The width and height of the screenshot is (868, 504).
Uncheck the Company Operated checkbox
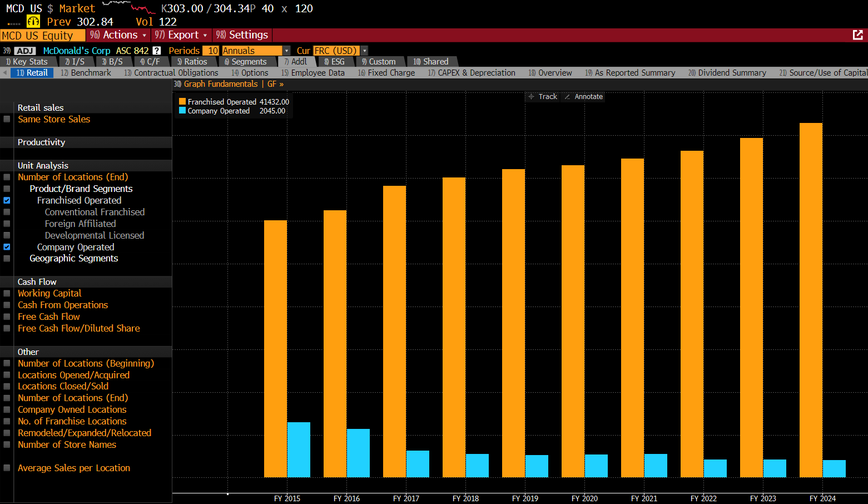7,247
